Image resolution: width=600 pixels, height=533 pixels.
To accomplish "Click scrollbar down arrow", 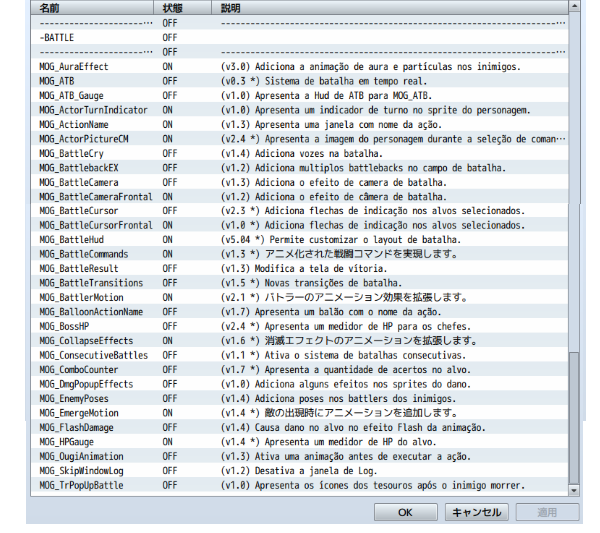I will (574, 490).
